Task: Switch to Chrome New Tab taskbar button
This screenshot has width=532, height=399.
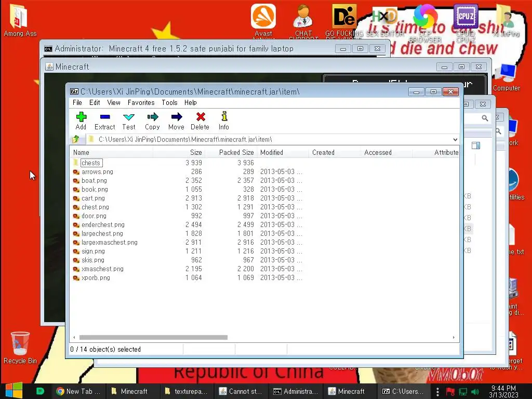Action: (x=79, y=391)
